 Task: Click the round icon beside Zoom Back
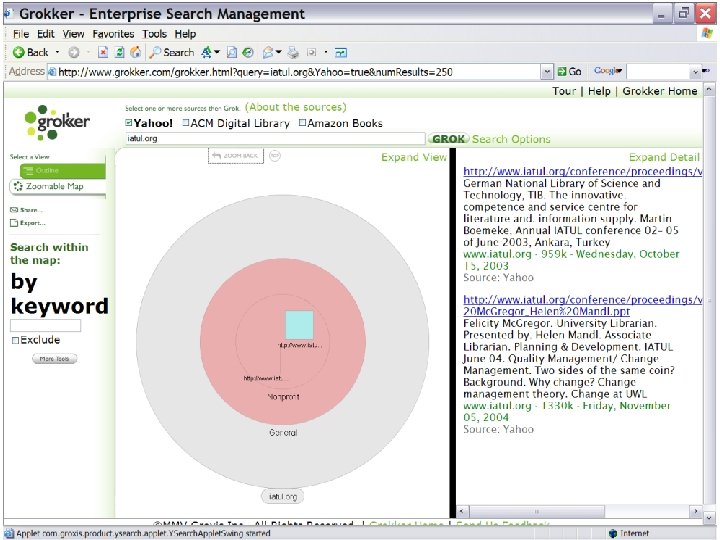[275, 156]
